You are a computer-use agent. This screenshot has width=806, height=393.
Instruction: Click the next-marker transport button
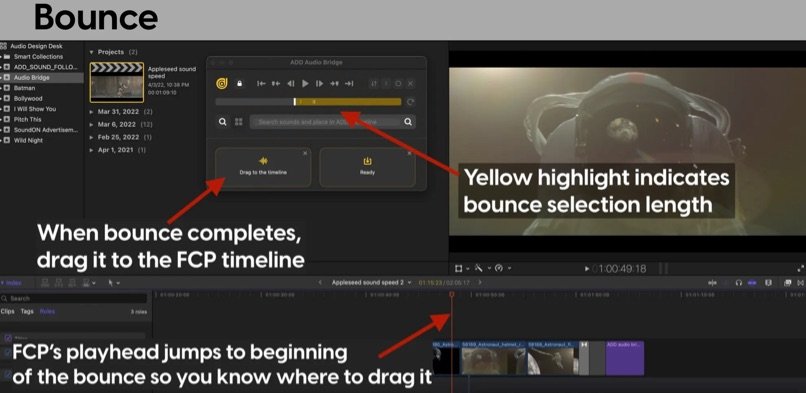pyautogui.click(x=334, y=83)
